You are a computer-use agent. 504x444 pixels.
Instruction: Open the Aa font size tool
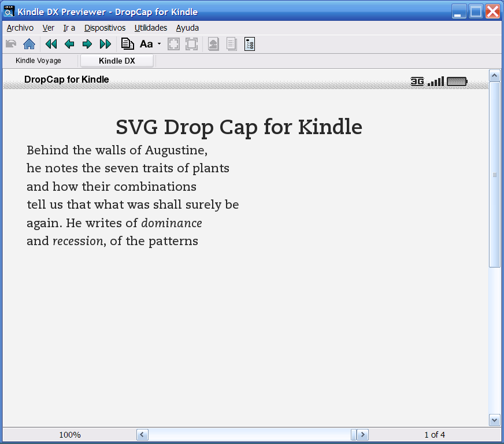pyautogui.click(x=146, y=44)
